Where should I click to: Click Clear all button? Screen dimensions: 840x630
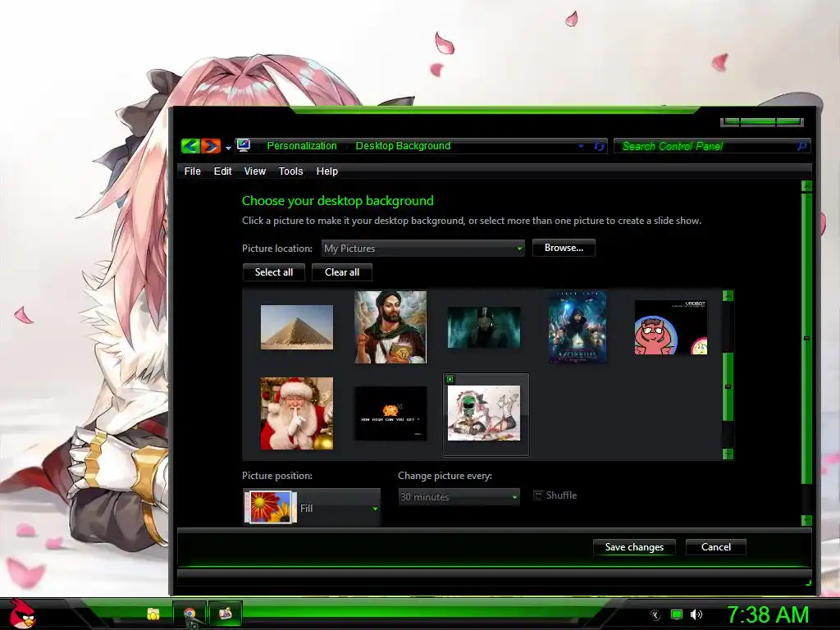(342, 272)
